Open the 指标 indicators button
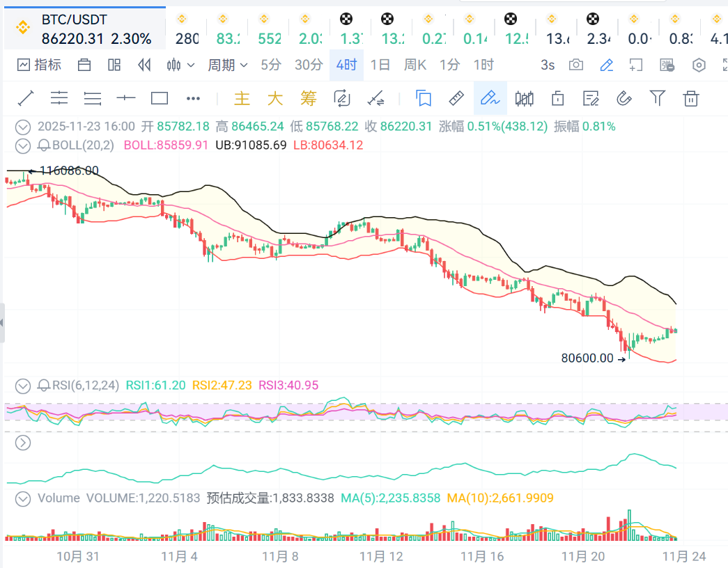This screenshot has height=568, width=728. click(39, 65)
